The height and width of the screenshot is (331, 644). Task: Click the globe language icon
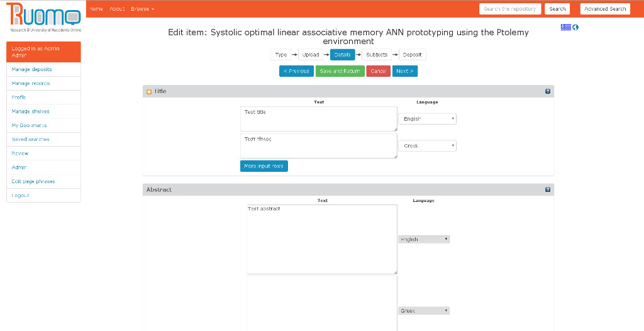(575, 27)
